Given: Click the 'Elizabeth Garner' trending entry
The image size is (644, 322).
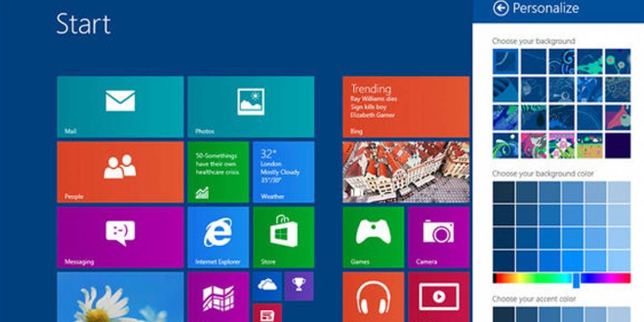Looking at the screenshot, I should click(372, 115).
